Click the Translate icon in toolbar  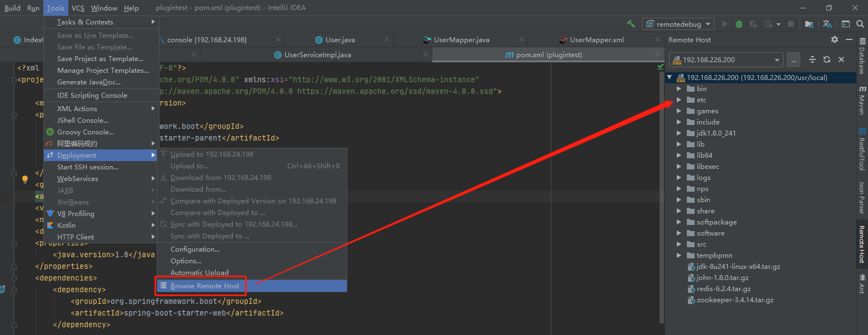click(x=827, y=24)
